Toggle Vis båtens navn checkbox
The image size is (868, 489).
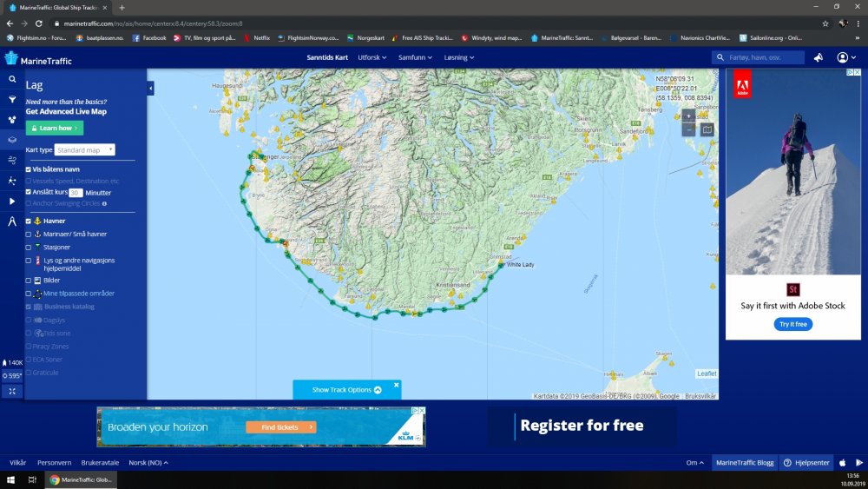coord(29,169)
